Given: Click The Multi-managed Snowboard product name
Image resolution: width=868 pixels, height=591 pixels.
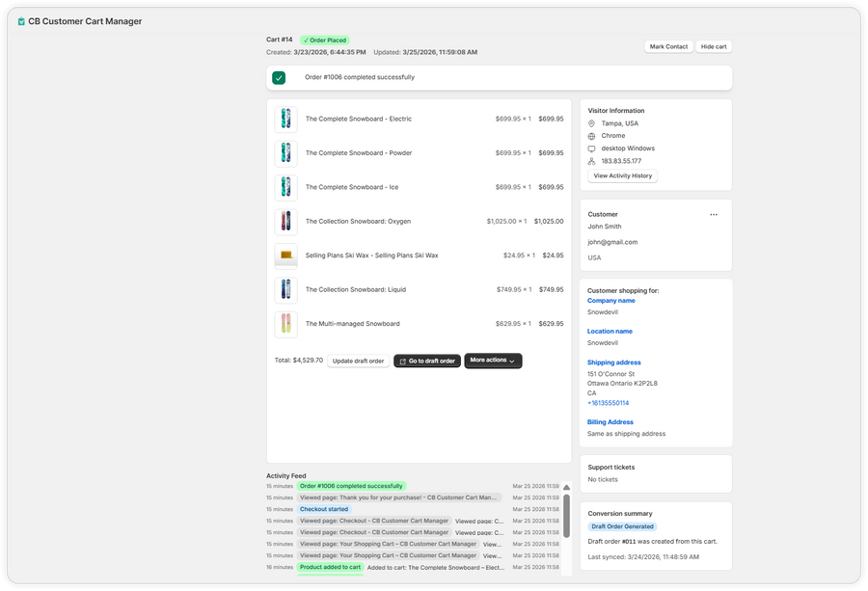Looking at the screenshot, I should point(353,324).
